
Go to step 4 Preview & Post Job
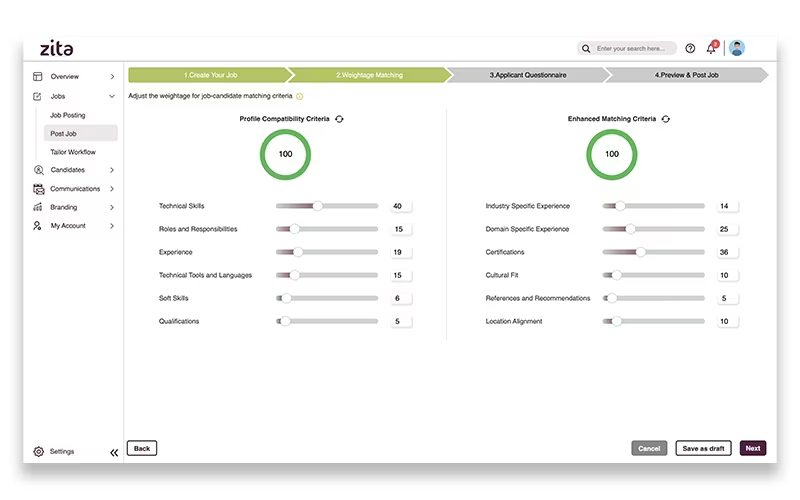[x=687, y=75]
